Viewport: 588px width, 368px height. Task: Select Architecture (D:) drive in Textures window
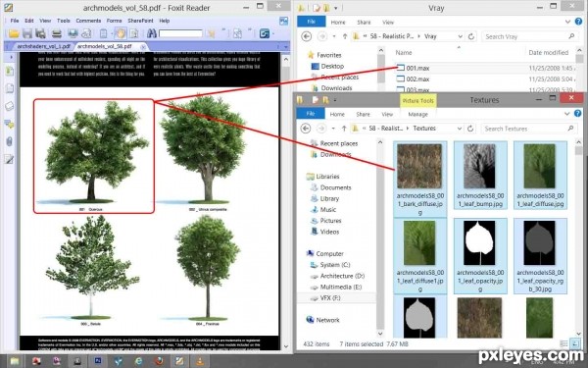pyautogui.click(x=337, y=276)
